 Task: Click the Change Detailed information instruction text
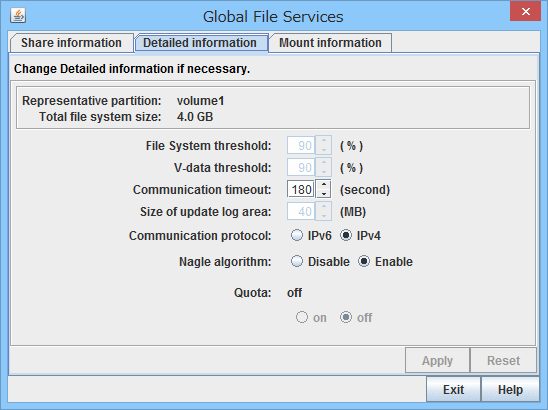coord(132,69)
